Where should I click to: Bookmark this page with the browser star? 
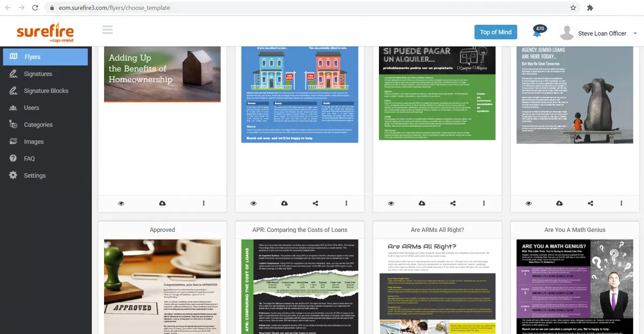[573, 8]
